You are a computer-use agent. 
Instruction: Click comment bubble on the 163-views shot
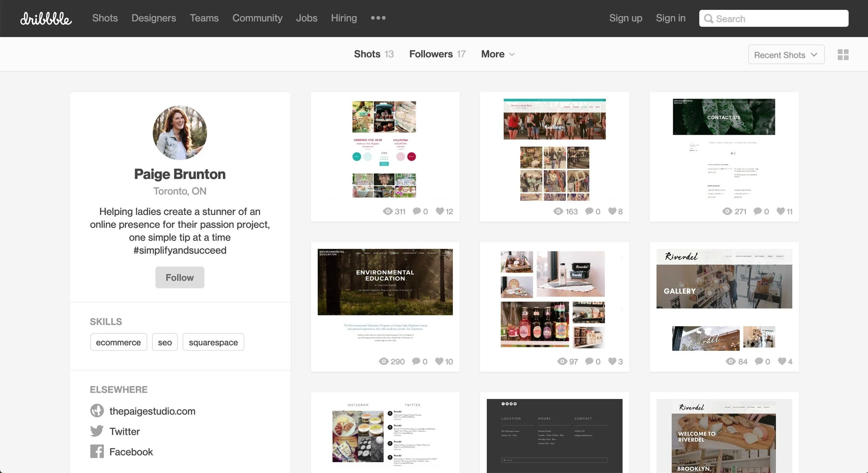(x=589, y=211)
